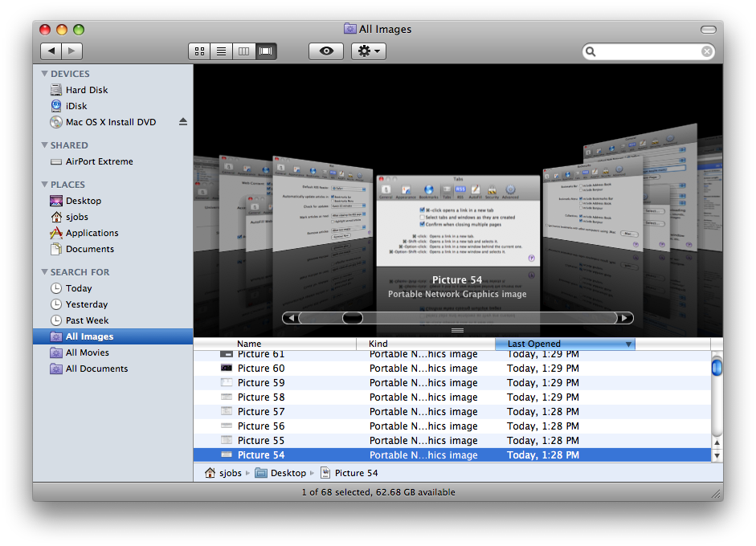Select the Picture 55 row
Viewport: 756px width, 546px height.
tap(452, 441)
